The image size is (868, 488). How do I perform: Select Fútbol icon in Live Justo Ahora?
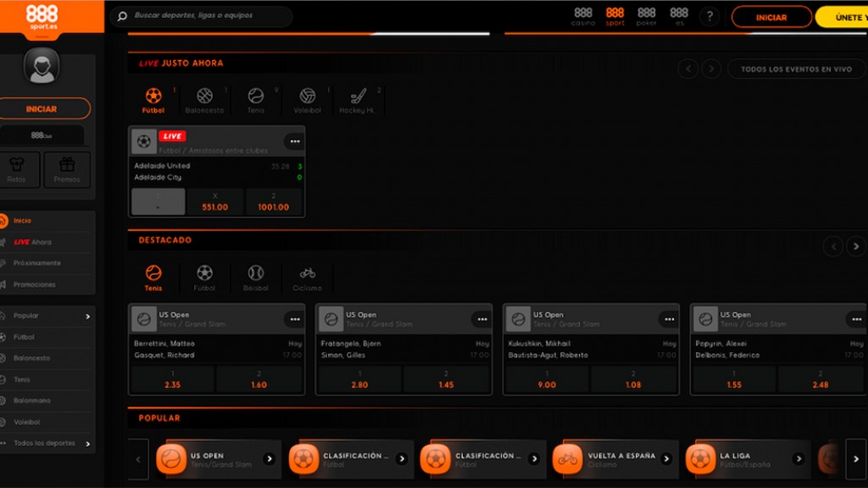(153, 100)
